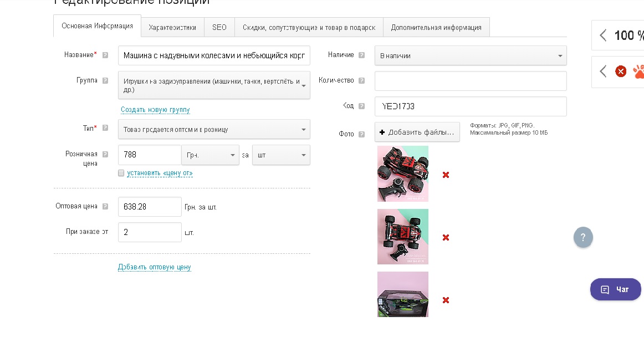Expand the шт unit dropdown
Image resolution: width=644 pixels, height=337 pixels.
(281, 155)
